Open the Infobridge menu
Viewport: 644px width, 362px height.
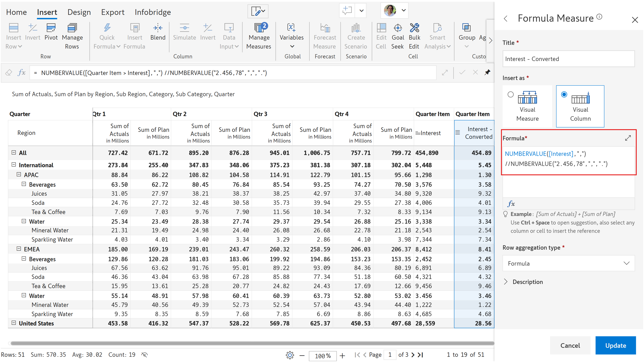point(153,12)
